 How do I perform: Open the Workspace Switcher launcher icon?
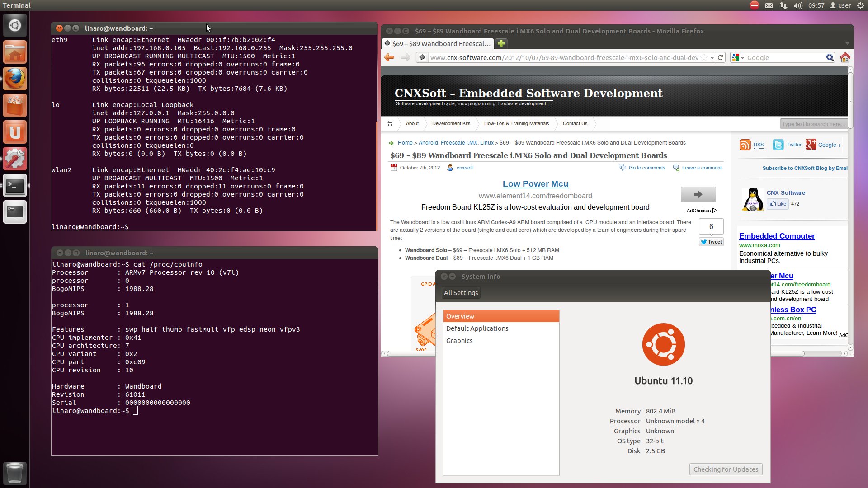click(15, 212)
